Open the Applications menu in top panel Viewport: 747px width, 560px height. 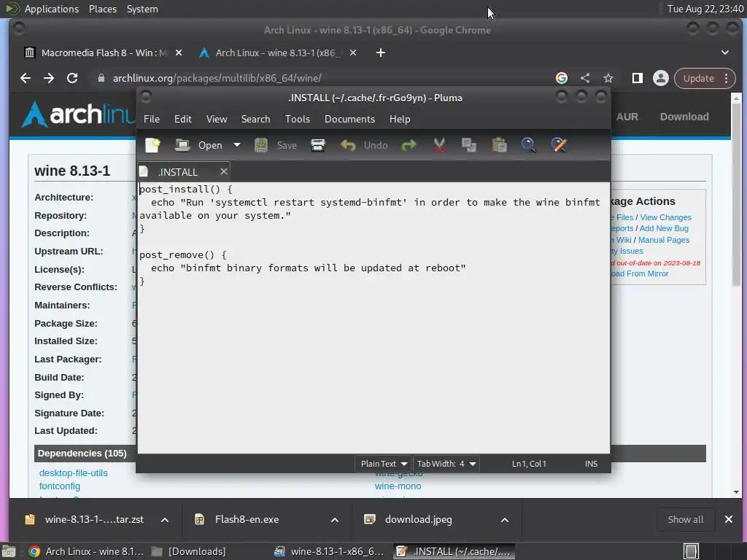pyautogui.click(x=52, y=9)
